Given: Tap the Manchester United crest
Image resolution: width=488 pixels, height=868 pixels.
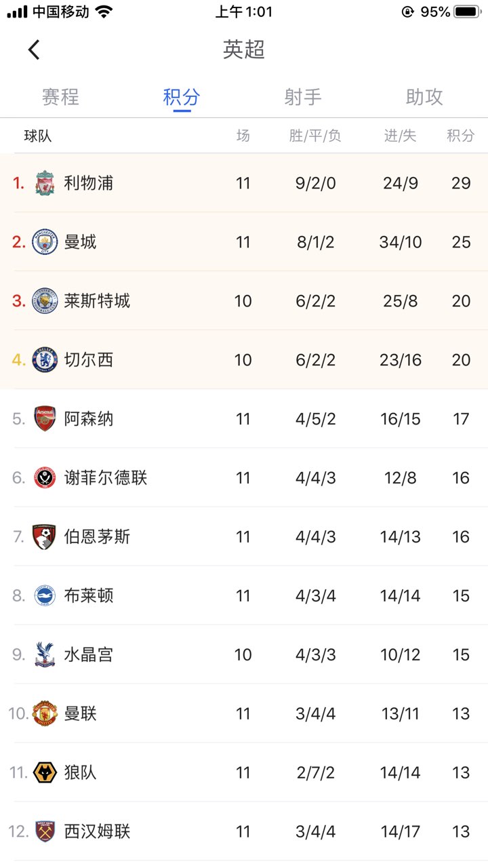Looking at the screenshot, I should [x=45, y=714].
